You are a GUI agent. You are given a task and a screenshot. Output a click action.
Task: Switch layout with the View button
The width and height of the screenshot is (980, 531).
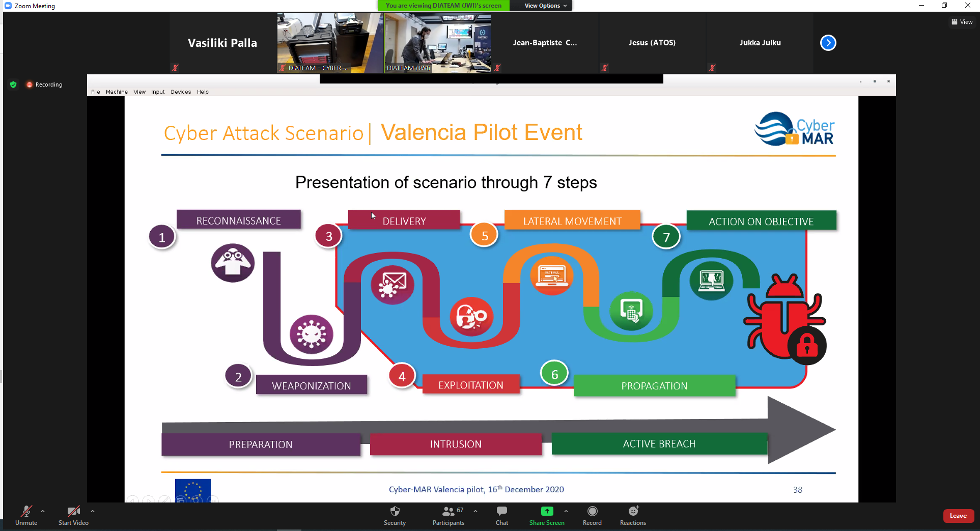(962, 22)
